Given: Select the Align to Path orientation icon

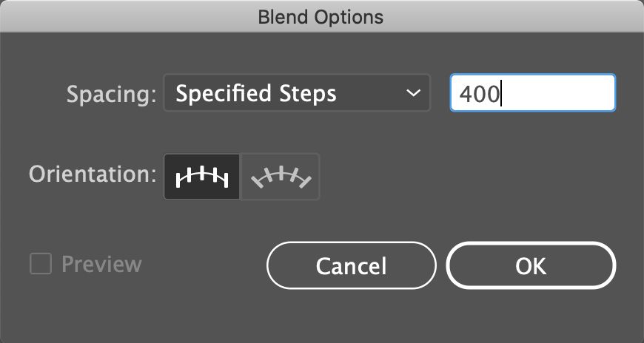Looking at the screenshot, I should (281, 177).
